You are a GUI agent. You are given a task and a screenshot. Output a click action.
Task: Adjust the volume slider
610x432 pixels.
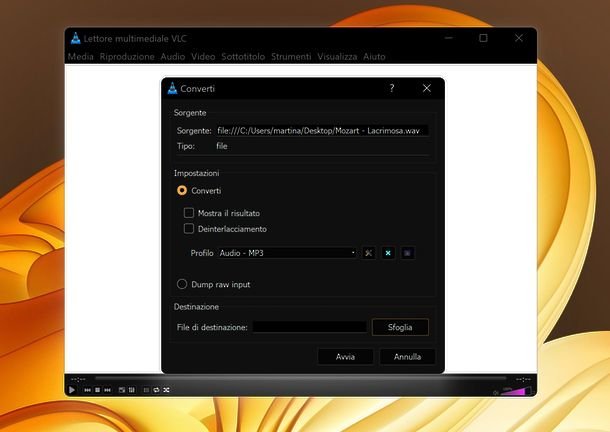[x=516, y=391]
